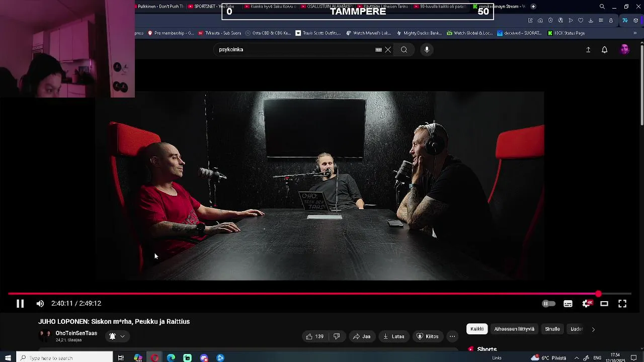Click the Kiitos thanks button
Image resolution: width=644 pixels, height=362 pixels.
click(428, 336)
